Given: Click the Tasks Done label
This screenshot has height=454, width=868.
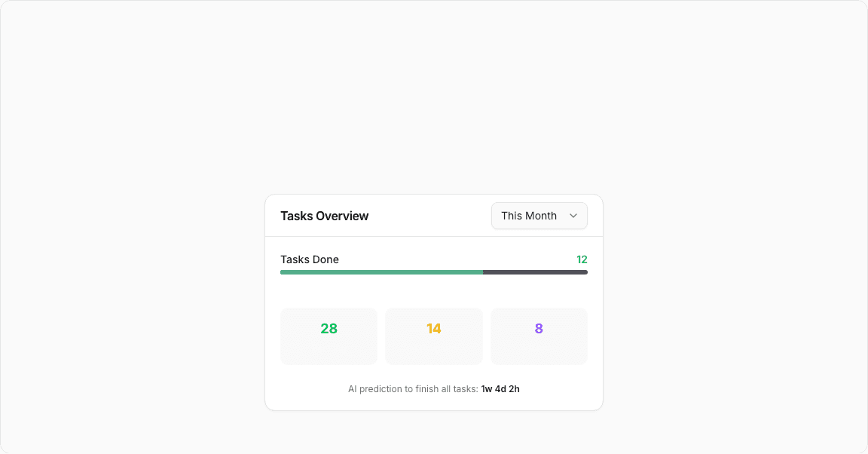Looking at the screenshot, I should pyautogui.click(x=310, y=259).
